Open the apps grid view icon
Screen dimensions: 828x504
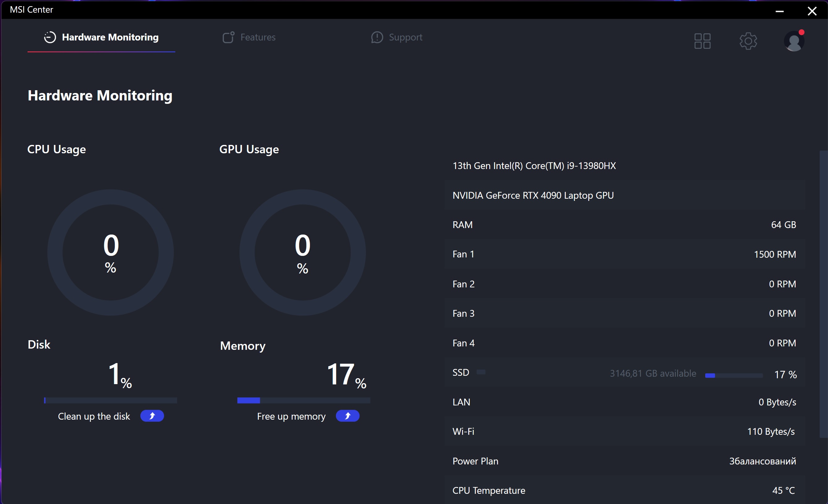[702, 41]
